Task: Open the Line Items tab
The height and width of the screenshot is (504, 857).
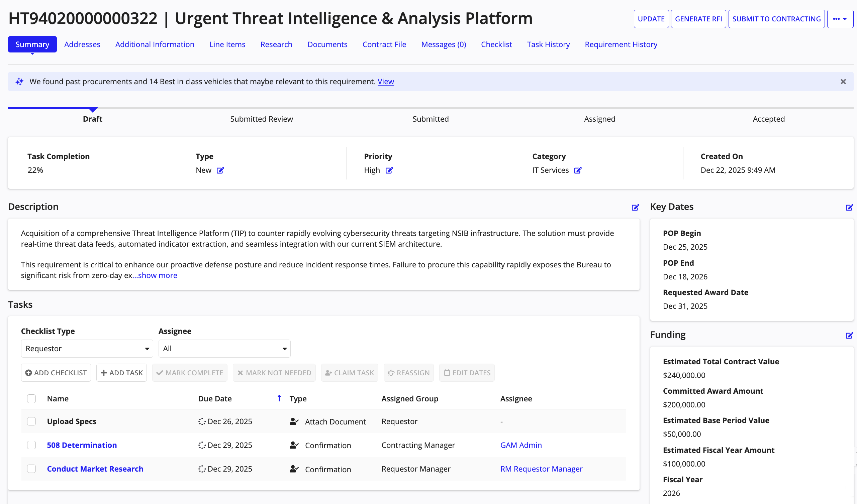Action: click(227, 44)
